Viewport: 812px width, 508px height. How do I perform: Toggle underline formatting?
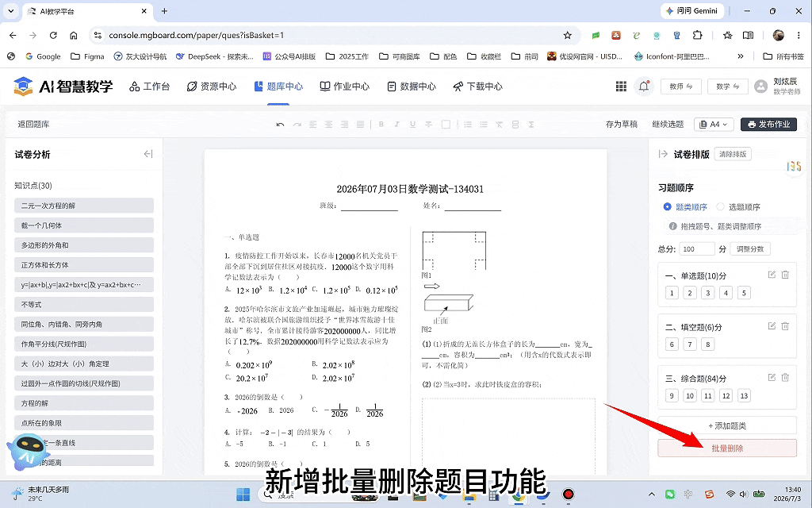(x=412, y=125)
